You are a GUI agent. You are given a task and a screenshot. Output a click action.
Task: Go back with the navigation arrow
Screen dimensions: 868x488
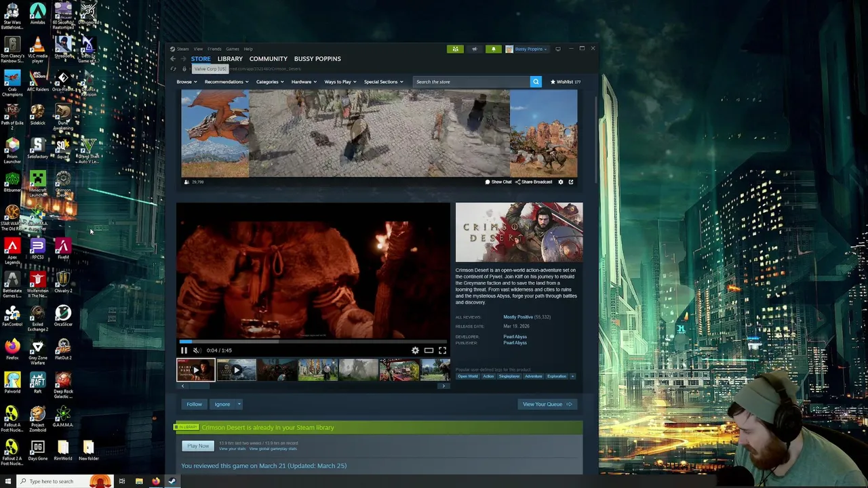coord(173,59)
